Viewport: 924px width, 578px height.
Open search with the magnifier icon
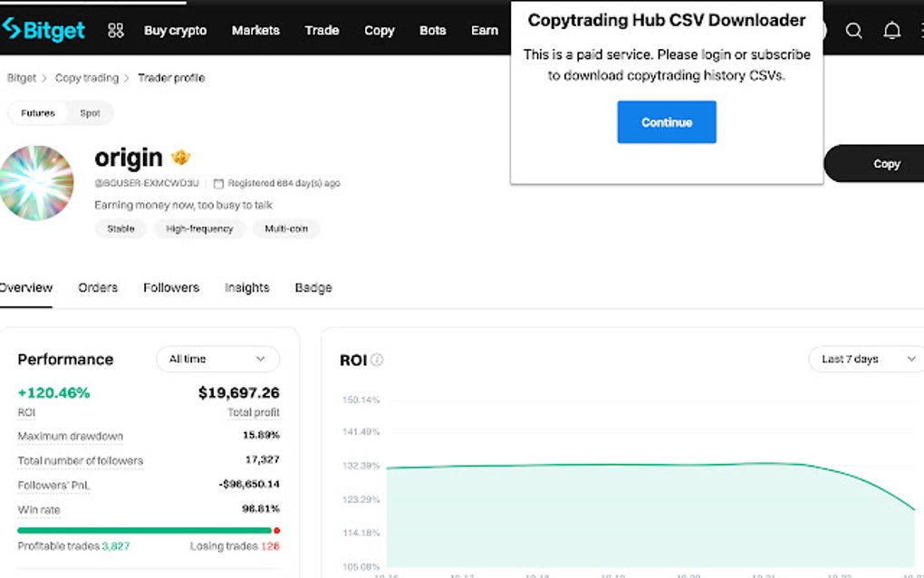tap(853, 30)
